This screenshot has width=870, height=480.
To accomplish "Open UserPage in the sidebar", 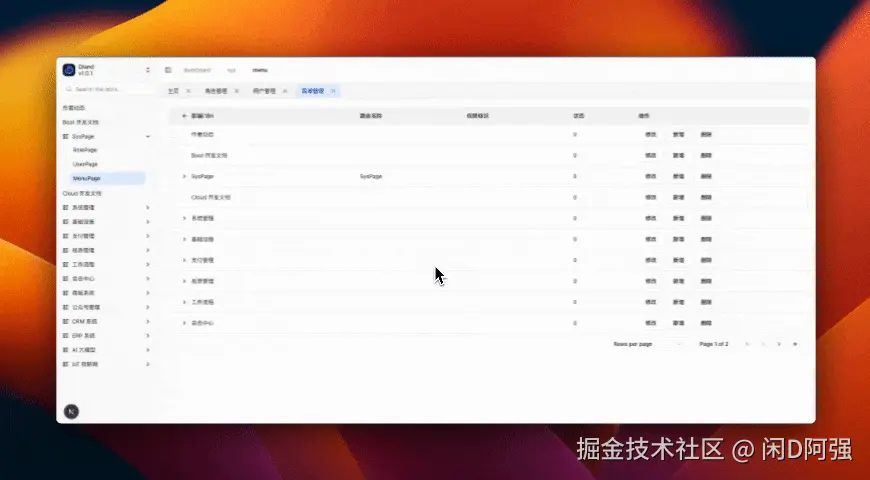I will click(85, 164).
